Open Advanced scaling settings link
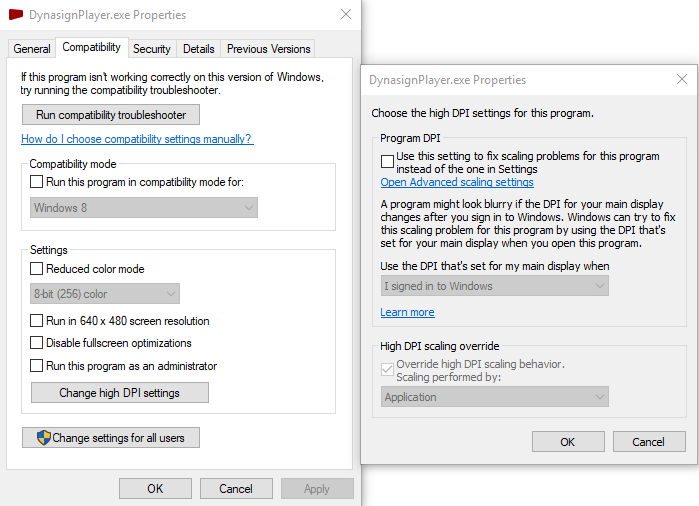Image resolution: width=699 pixels, height=506 pixels. tap(457, 182)
